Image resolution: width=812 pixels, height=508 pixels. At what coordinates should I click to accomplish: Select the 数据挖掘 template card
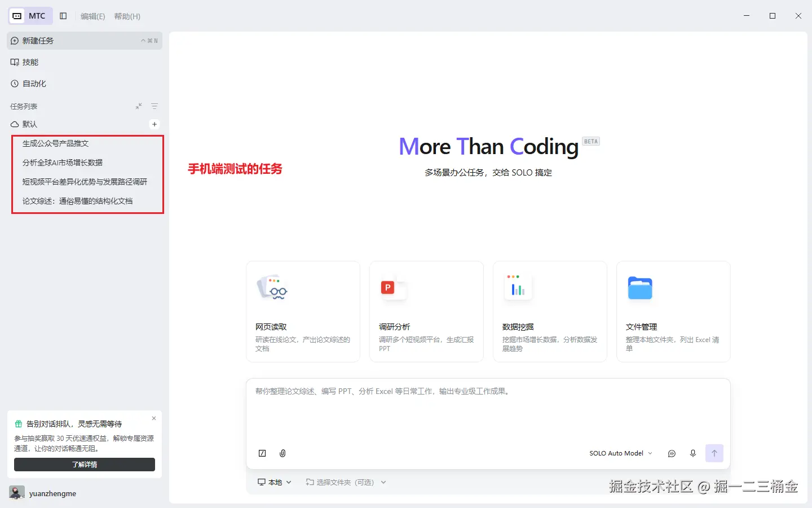pos(550,312)
